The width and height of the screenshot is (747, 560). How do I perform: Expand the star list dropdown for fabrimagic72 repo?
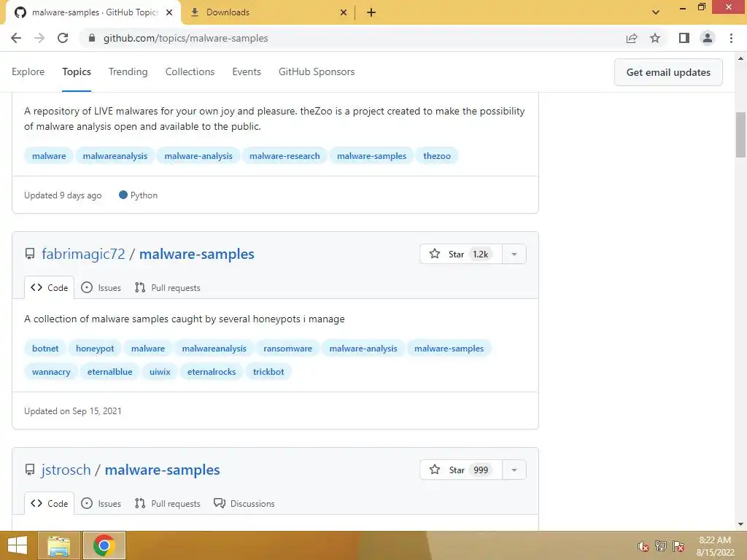point(514,254)
